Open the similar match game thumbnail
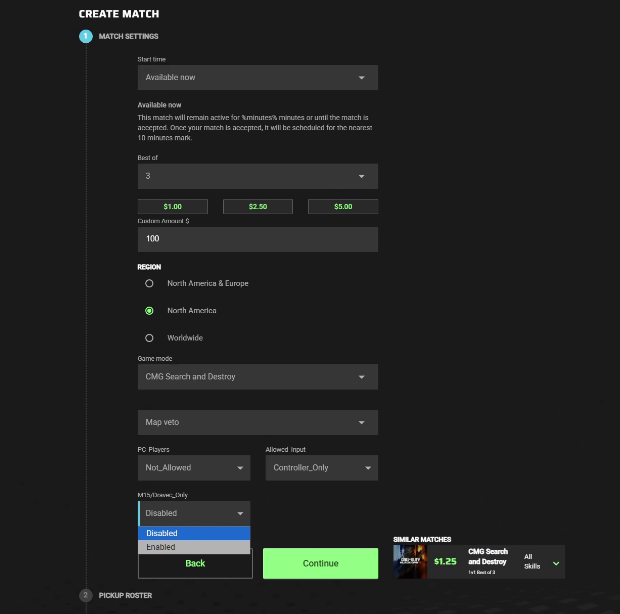This screenshot has width=620, height=614. click(410, 562)
